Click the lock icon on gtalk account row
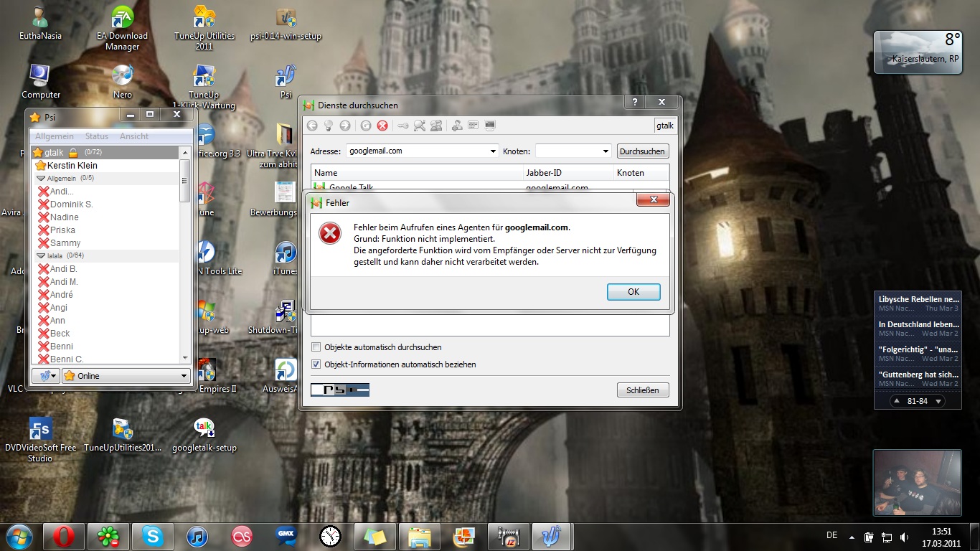This screenshot has width=980, height=551. [73, 153]
